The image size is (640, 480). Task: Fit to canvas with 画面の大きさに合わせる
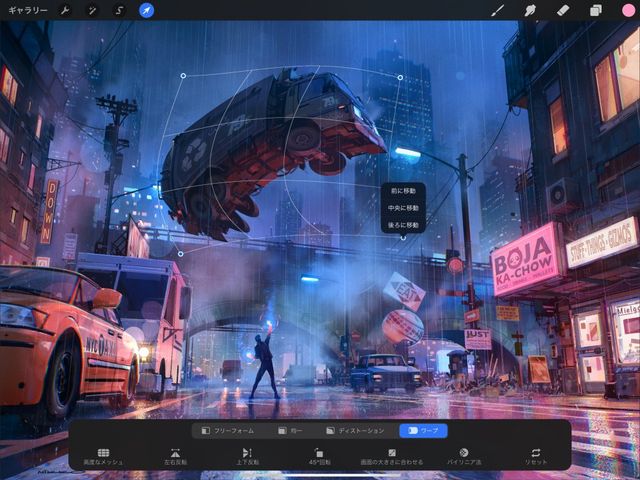pyautogui.click(x=392, y=457)
